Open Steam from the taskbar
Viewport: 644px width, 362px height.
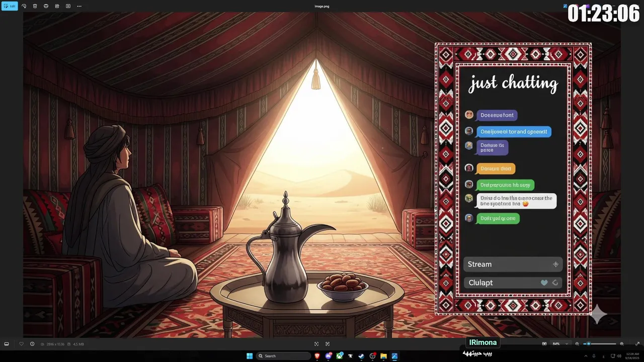pyautogui.click(x=361, y=356)
